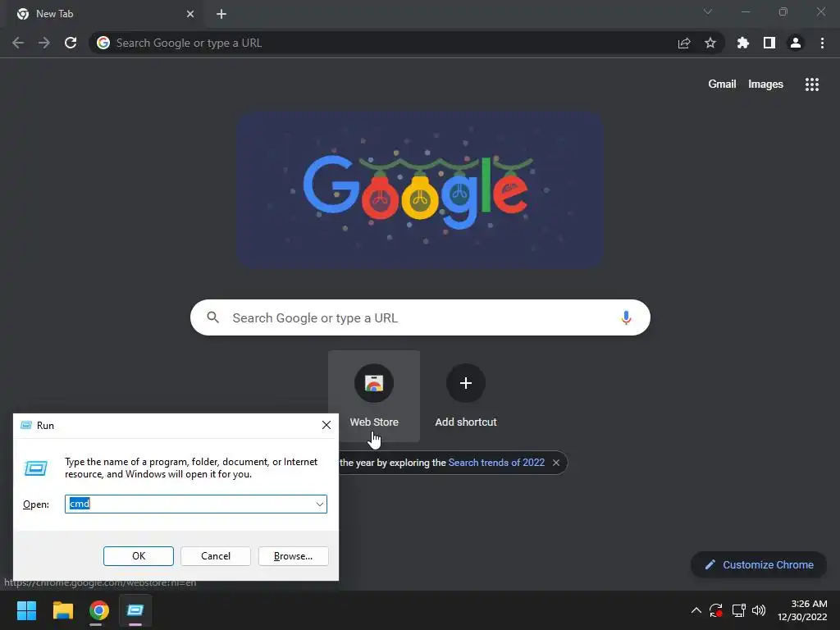The width and height of the screenshot is (840, 630).
Task: Click the Customize Chrome button
Action: pos(759,564)
